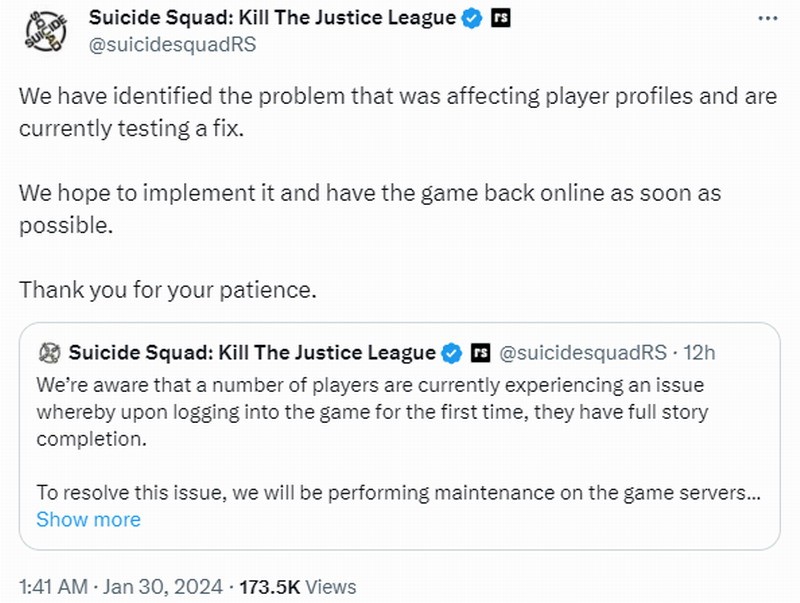Expand quoted tweet with Show more

point(88,519)
